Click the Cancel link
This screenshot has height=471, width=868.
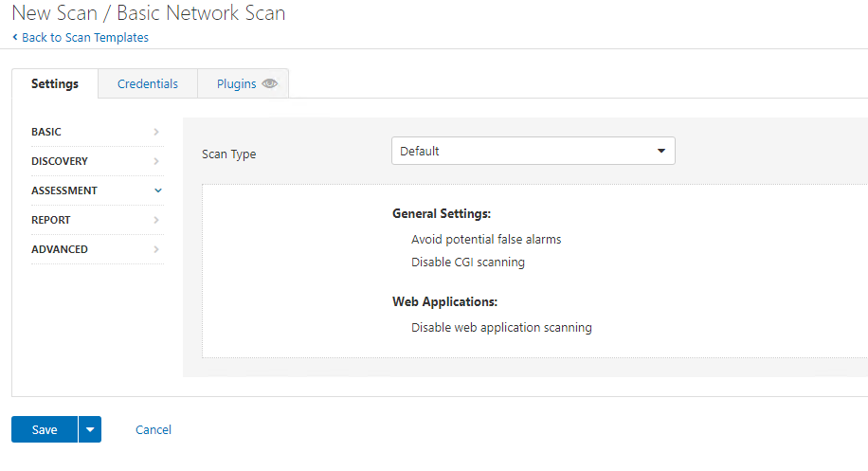pyautogui.click(x=154, y=429)
